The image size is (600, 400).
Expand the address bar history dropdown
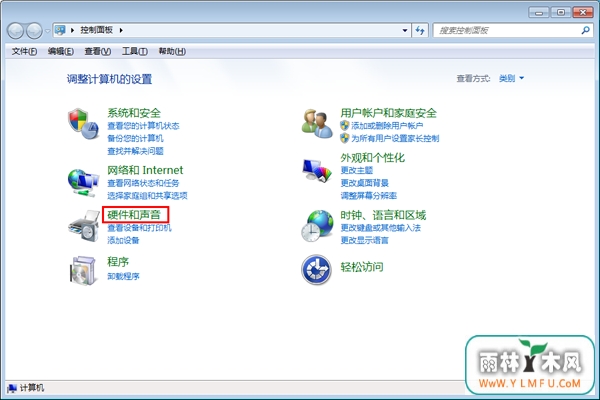405,30
